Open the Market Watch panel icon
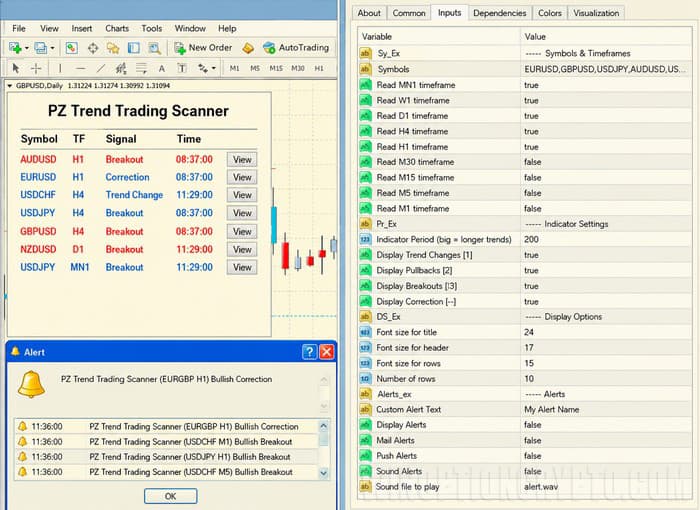700x510 pixels. click(x=71, y=48)
